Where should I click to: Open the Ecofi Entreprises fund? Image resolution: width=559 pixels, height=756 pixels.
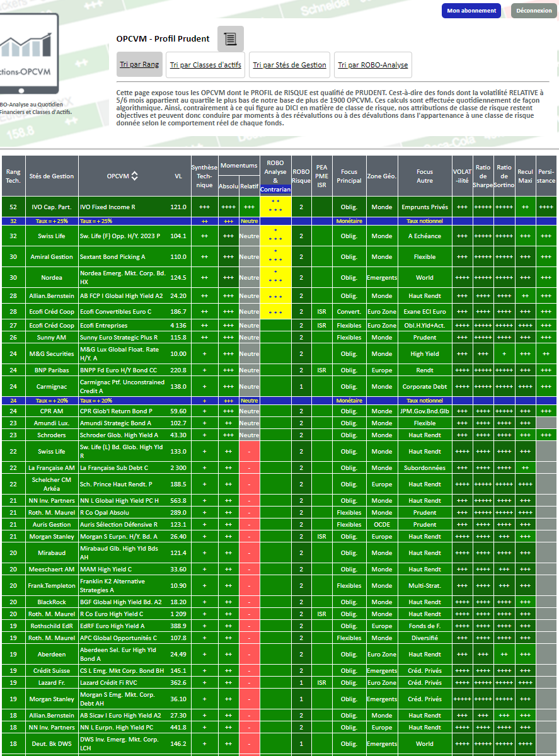(103, 326)
